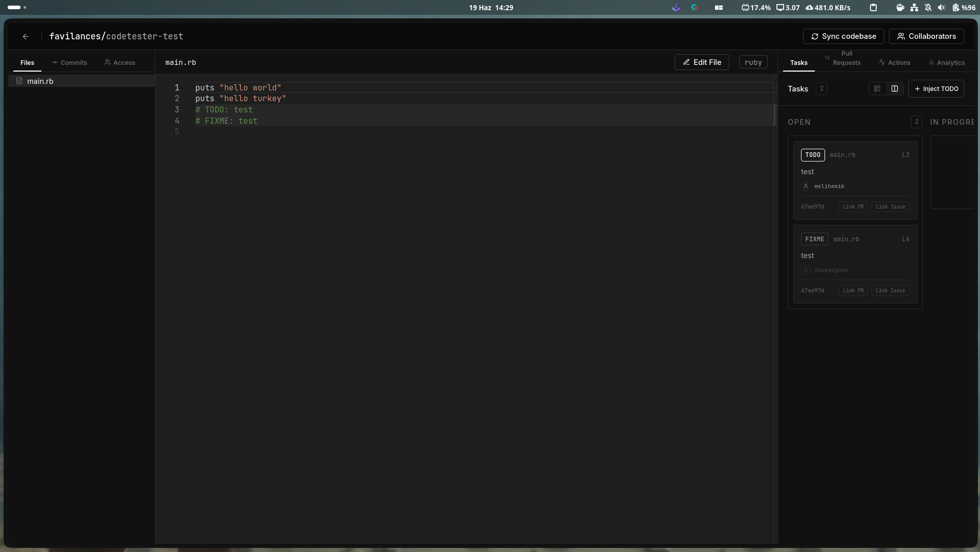
Task: Switch to the Access tab
Action: (x=120, y=62)
